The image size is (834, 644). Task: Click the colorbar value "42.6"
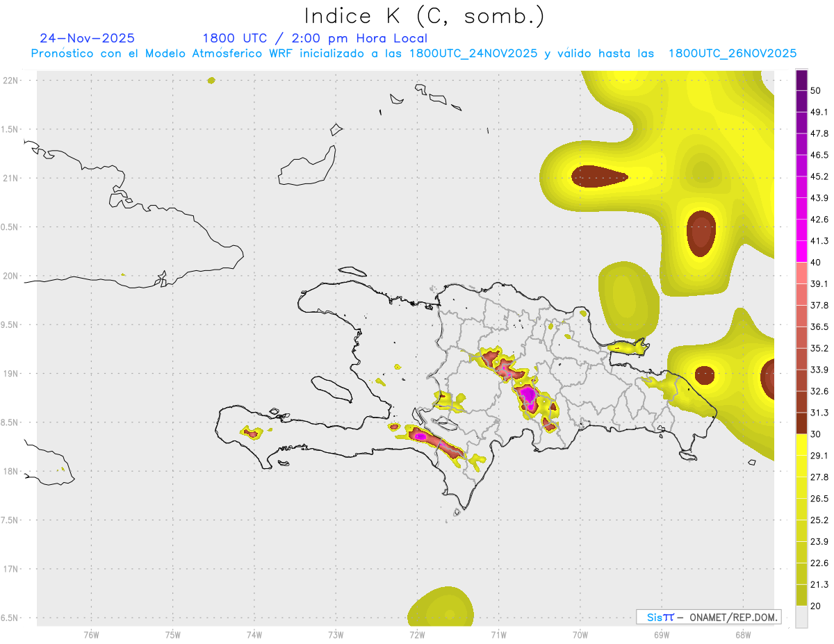coord(819,220)
